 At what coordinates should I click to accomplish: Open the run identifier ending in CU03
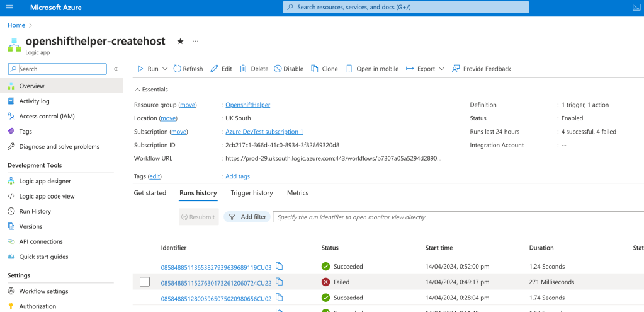point(216,267)
